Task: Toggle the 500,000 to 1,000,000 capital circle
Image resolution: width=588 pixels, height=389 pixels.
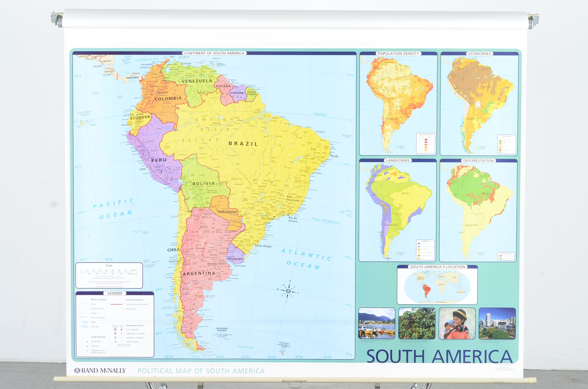Action: [115, 338]
